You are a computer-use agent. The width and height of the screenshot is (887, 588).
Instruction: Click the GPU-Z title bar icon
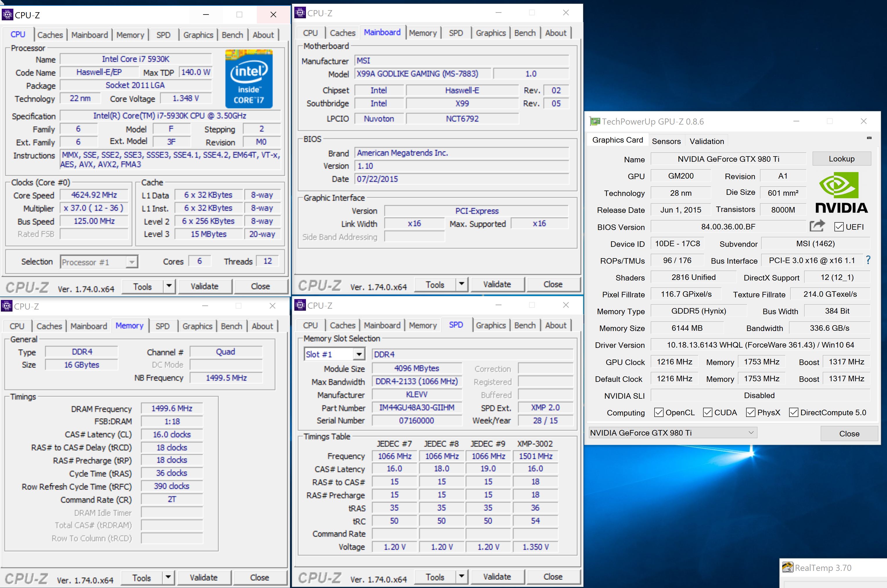click(x=595, y=121)
